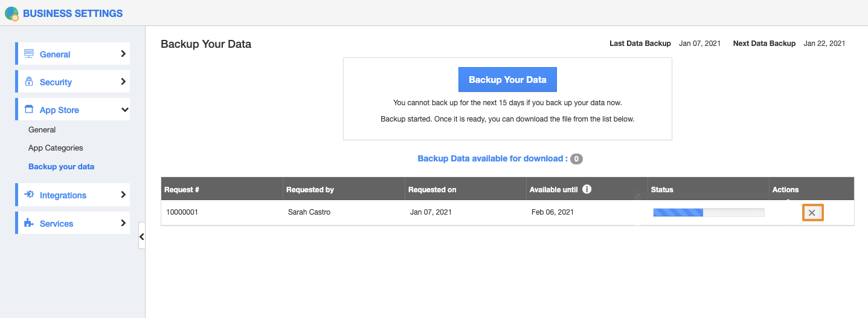Click the General monitor icon in sidebar
This screenshot has height=318, width=868.
(x=29, y=54)
